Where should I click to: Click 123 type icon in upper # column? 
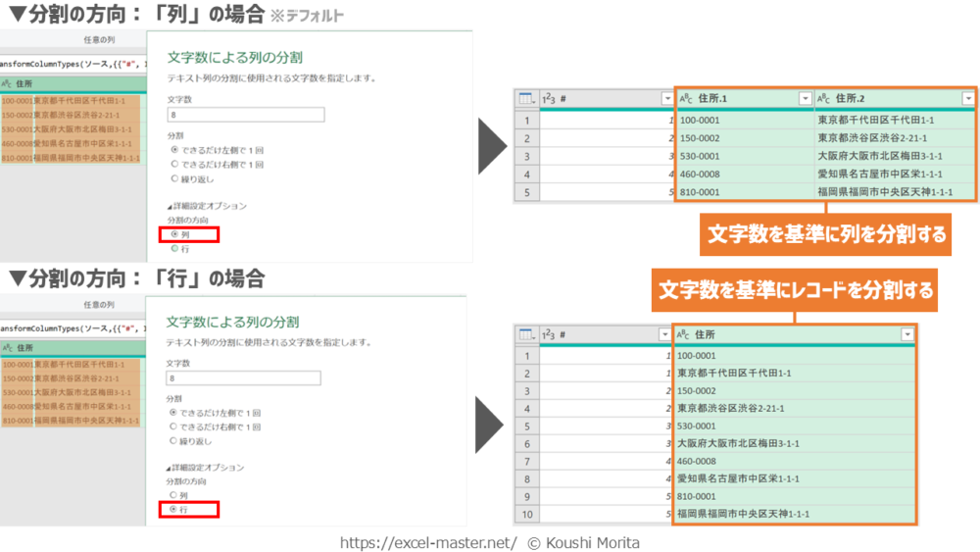[x=549, y=98]
